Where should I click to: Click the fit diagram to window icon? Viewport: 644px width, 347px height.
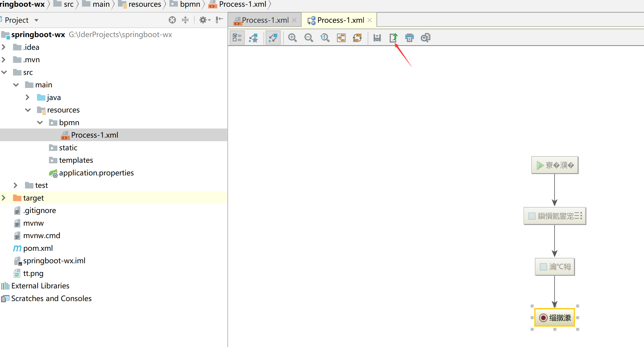273,38
